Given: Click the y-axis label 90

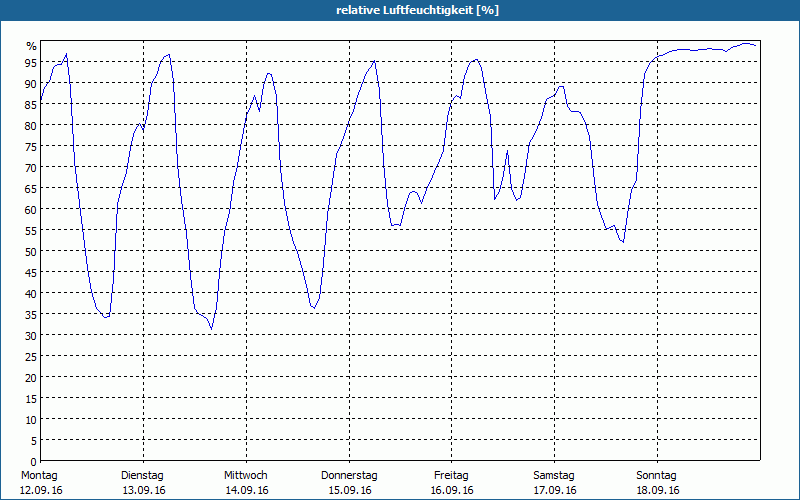Looking at the screenshot, I should coord(31,83).
